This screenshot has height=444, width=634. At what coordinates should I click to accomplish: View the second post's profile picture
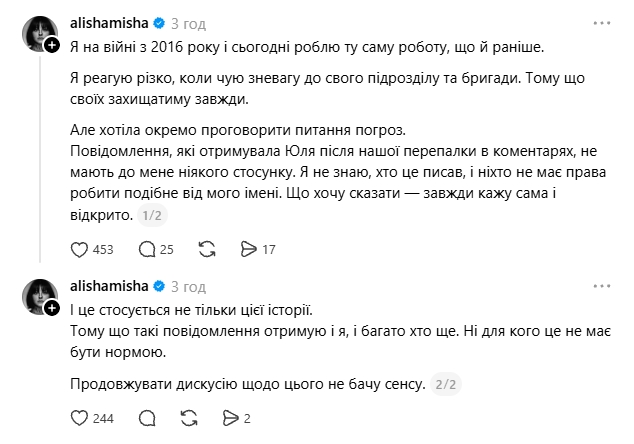click(x=40, y=296)
